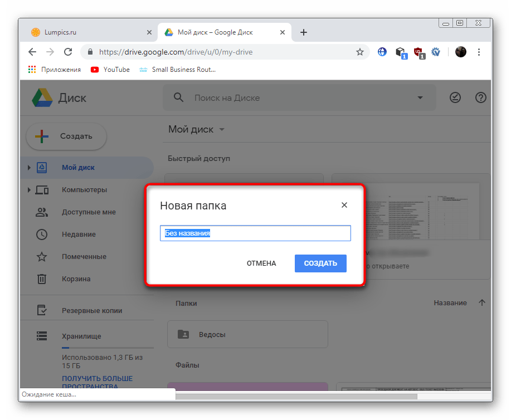The width and height of the screenshot is (511, 420).
Task: Close the New Folder dialog with X
Action: (344, 205)
